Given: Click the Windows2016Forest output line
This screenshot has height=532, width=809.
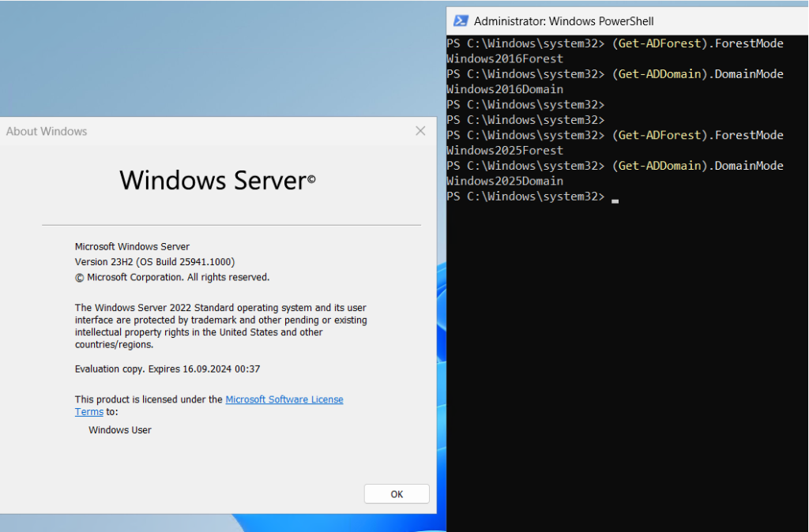Looking at the screenshot, I should (505, 58).
